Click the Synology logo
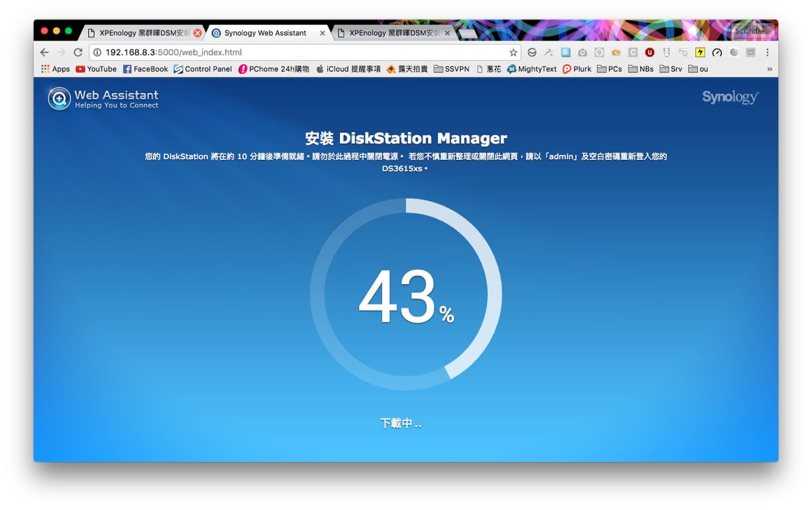812x510 pixels. coord(730,97)
